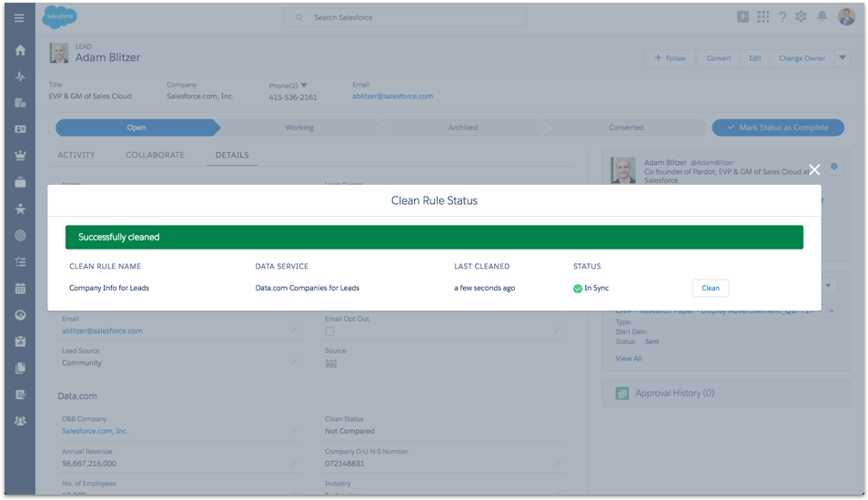
Task: Open Calendar icon in sidebar
Action: (20, 288)
